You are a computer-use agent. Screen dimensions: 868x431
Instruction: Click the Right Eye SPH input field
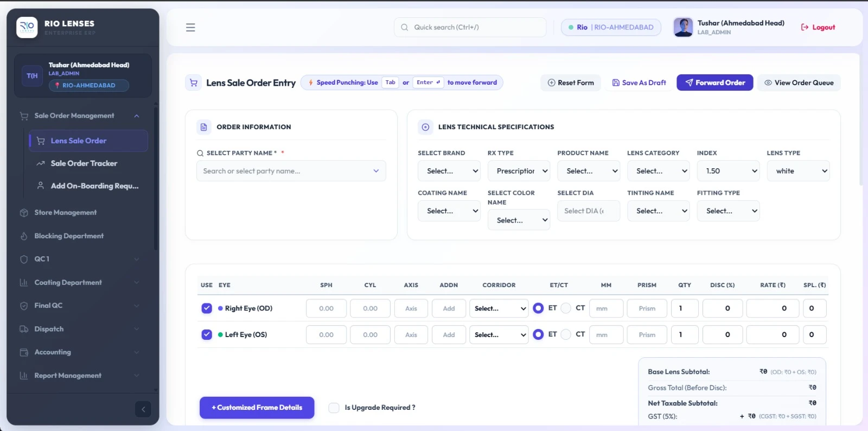coord(326,308)
